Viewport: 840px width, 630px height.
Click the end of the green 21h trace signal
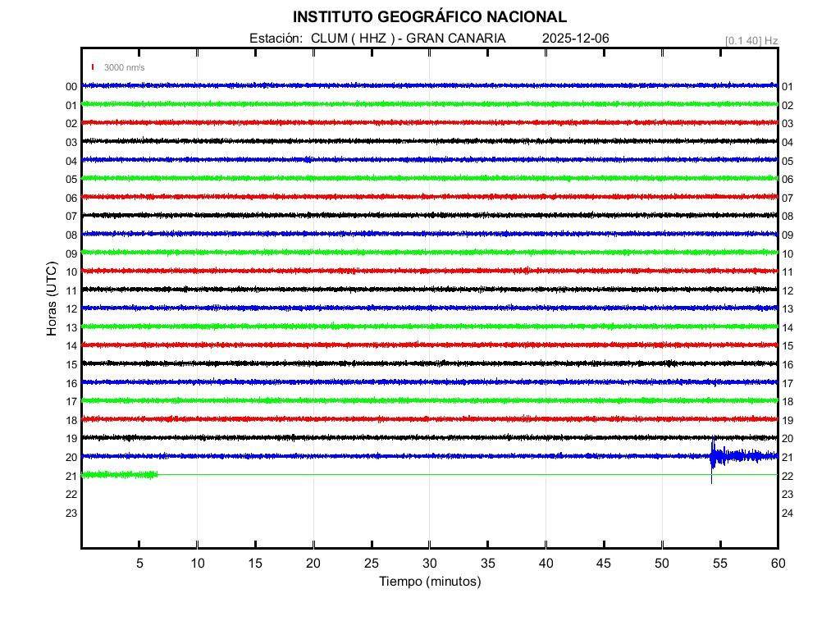156,474
